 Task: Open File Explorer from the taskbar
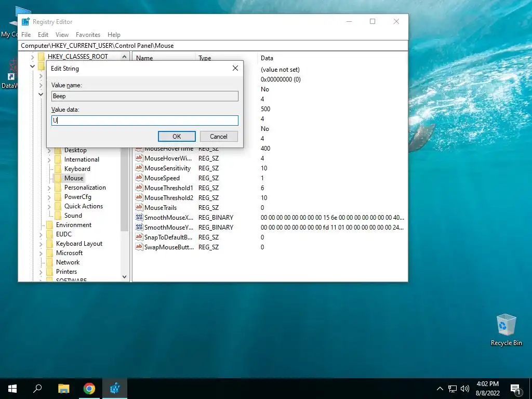coord(63,389)
